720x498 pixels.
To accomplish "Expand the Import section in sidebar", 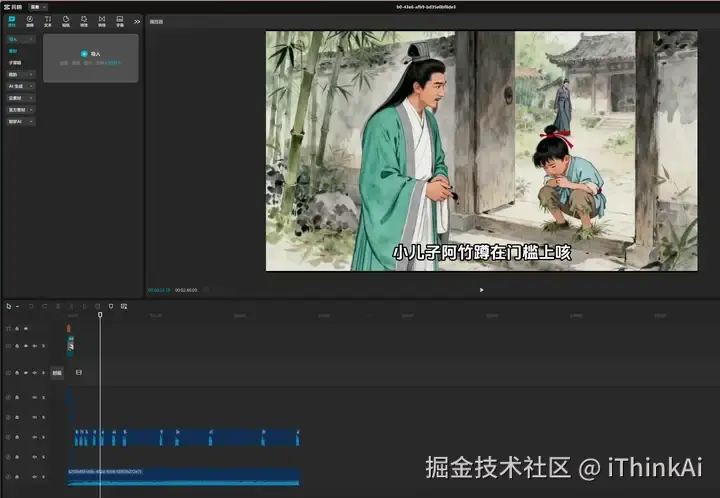I will 21,39.
